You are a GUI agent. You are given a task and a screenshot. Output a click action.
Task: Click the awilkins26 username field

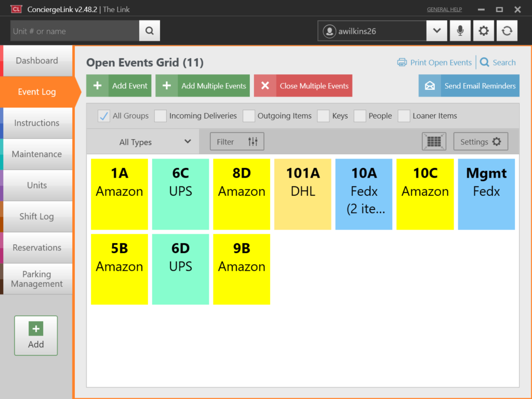[x=372, y=31]
